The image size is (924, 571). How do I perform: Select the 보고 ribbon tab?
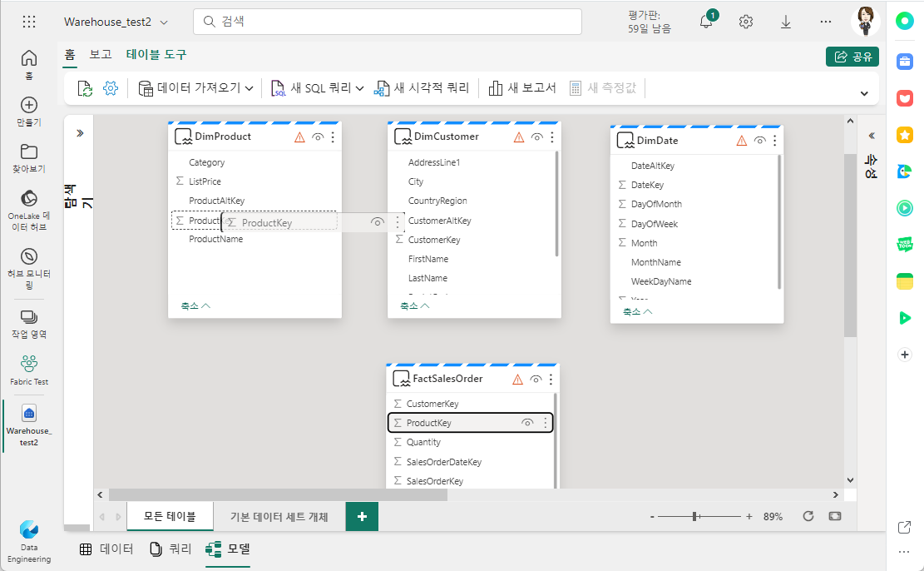coord(100,54)
